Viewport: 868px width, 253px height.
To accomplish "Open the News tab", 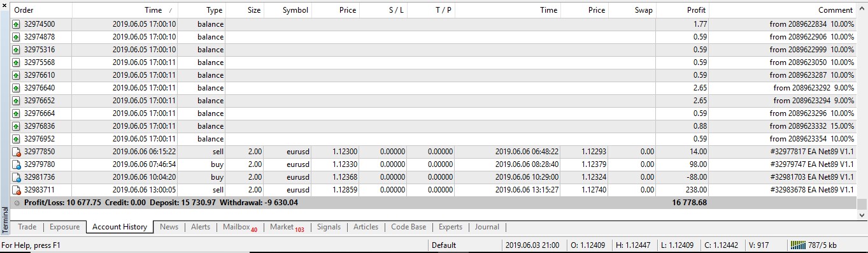I will (x=169, y=227).
